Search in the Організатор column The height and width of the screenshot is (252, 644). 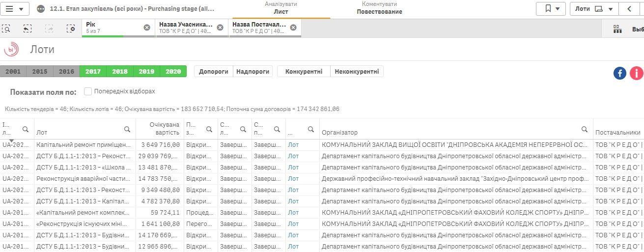(585, 129)
